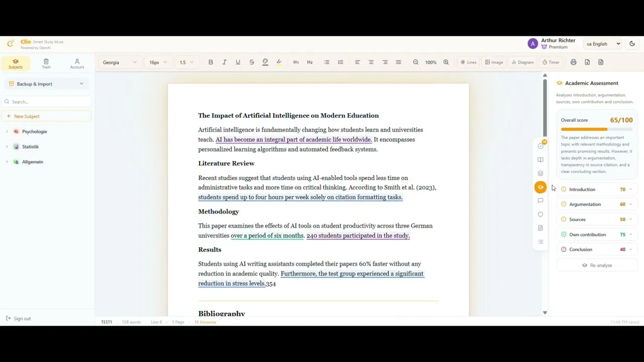Zoom out the document

coord(416,62)
